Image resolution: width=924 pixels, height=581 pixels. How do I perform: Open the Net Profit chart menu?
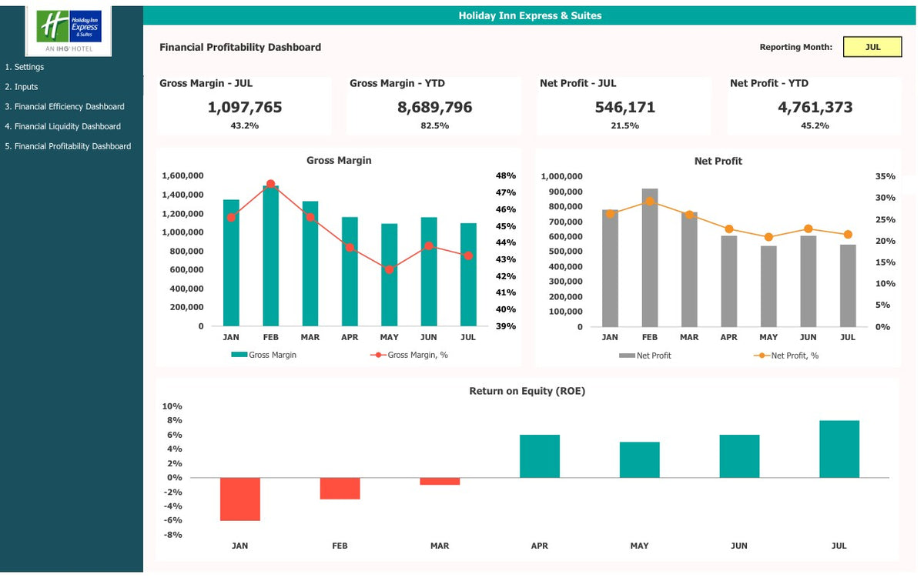[719, 161]
